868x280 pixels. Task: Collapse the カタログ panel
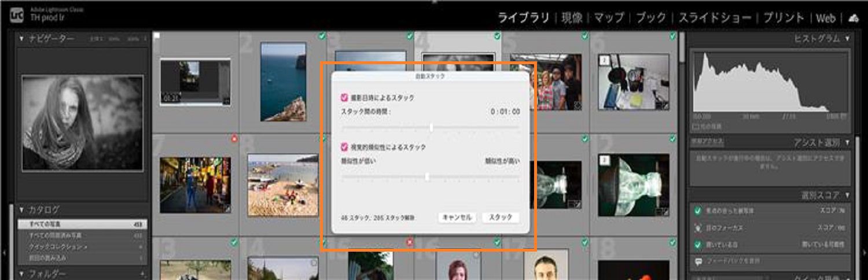(22, 209)
